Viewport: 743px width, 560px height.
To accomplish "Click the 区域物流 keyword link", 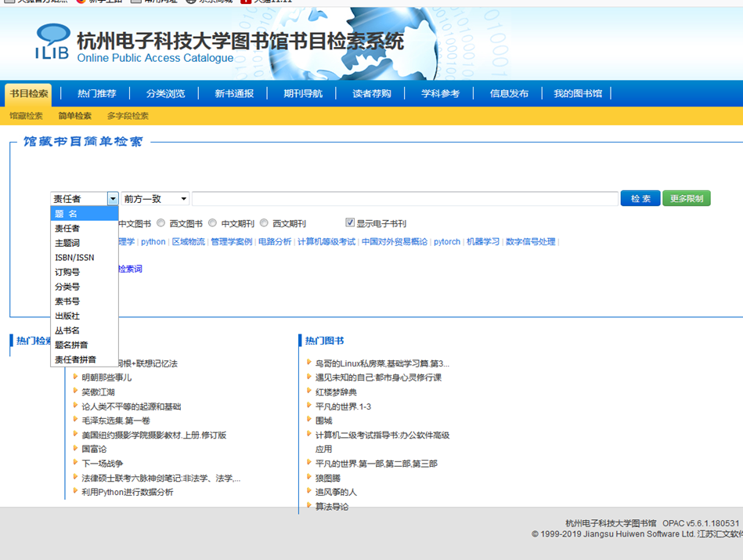I will click(188, 242).
